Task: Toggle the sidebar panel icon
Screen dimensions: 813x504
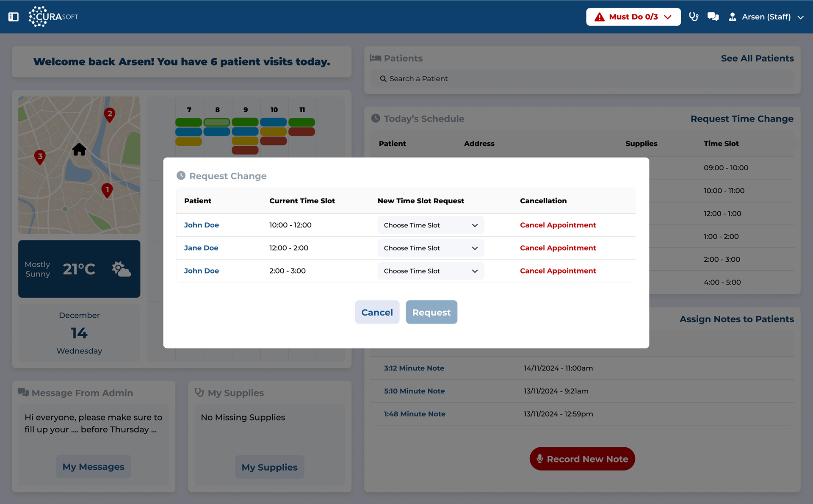Action: [x=14, y=17]
